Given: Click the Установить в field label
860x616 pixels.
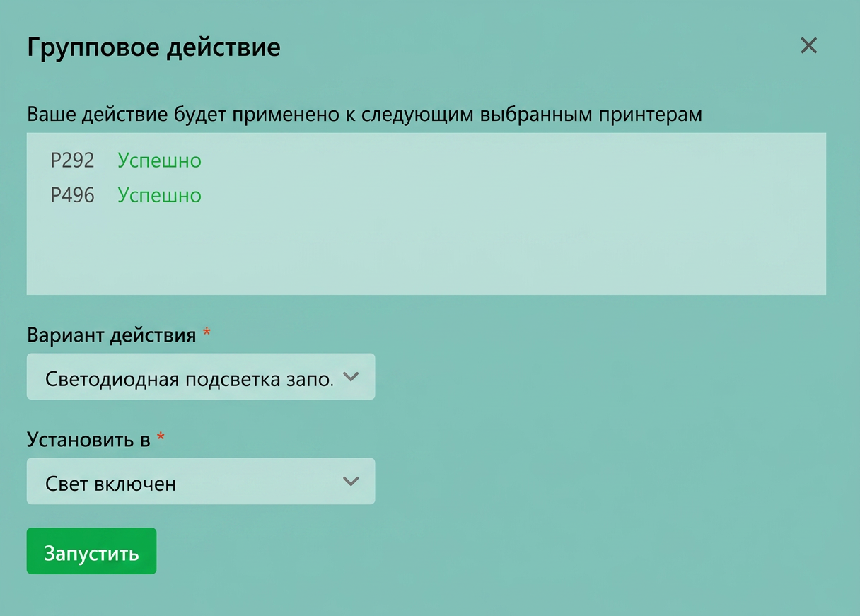Looking at the screenshot, I should pos(88,439).
